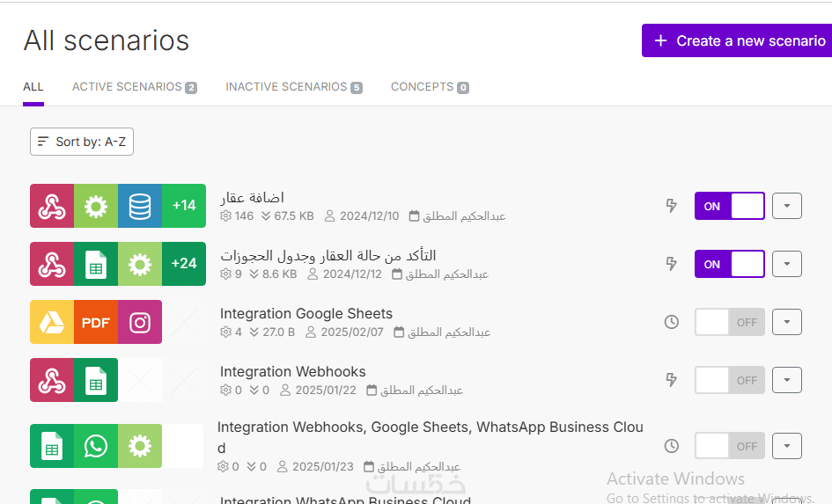The width and height of the screenshot is (832, 504).
Task: Click the database icon in the اضافة عقار scenario
Action: point(140,206)
